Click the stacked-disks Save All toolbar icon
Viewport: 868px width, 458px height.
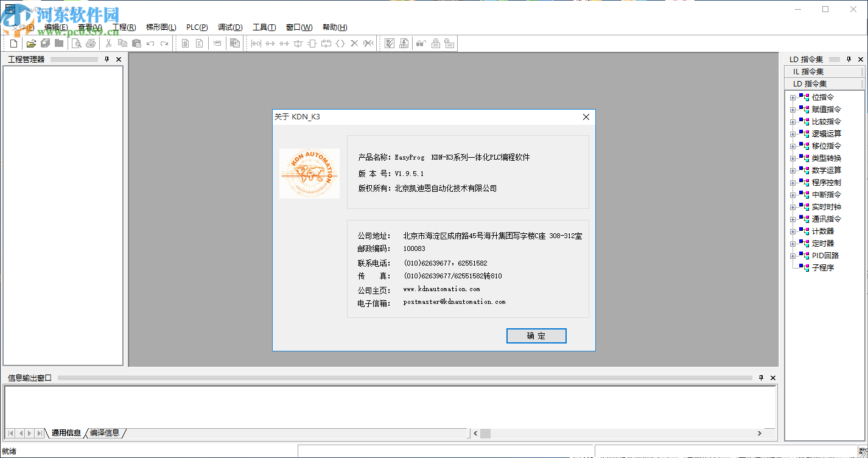45,43
